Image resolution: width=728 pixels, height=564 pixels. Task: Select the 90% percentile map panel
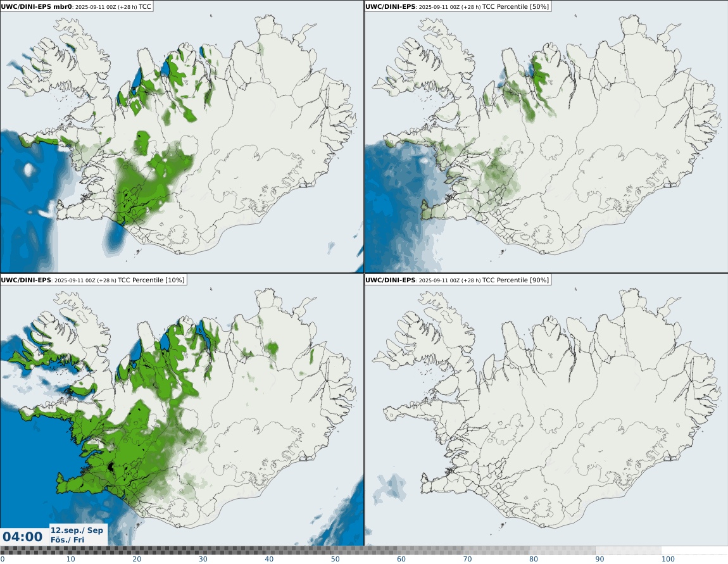coord(546,410)
